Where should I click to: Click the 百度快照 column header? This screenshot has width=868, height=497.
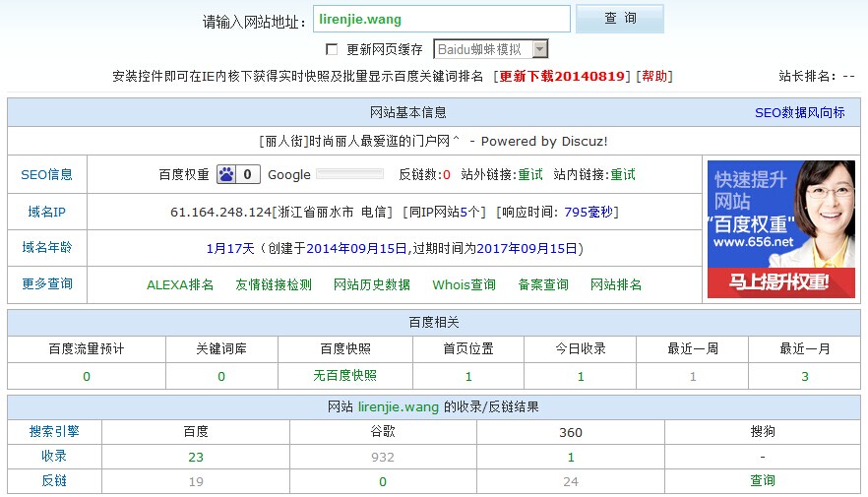(345, 348)
